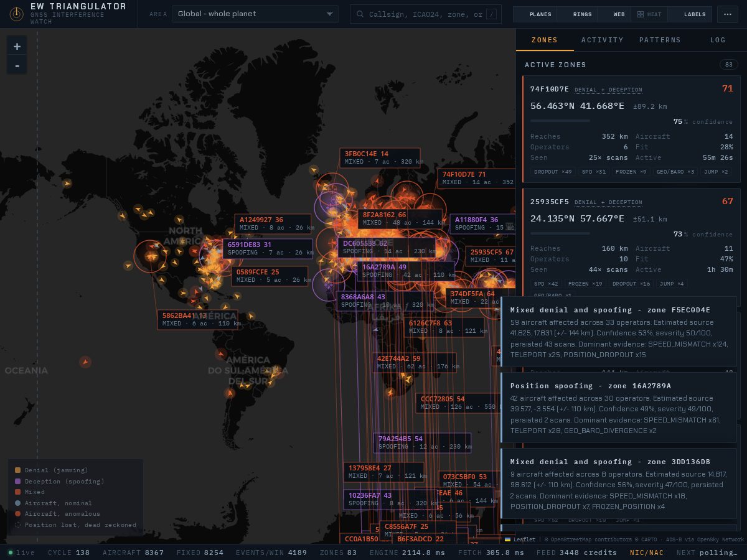Viewport: 747px width, 560px height.
Task: Open the notification for zone 3DD136DB
Action: click(x=619, y=484)
